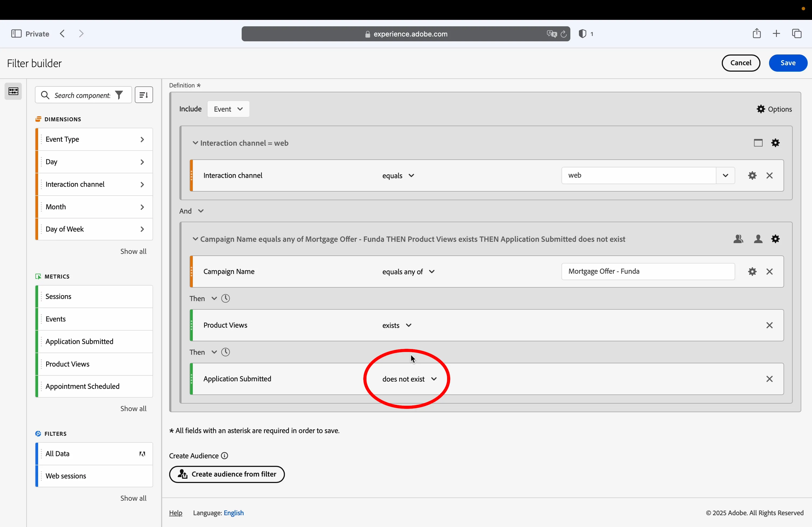Remove the Interaction channel rule

click(769, 175)
